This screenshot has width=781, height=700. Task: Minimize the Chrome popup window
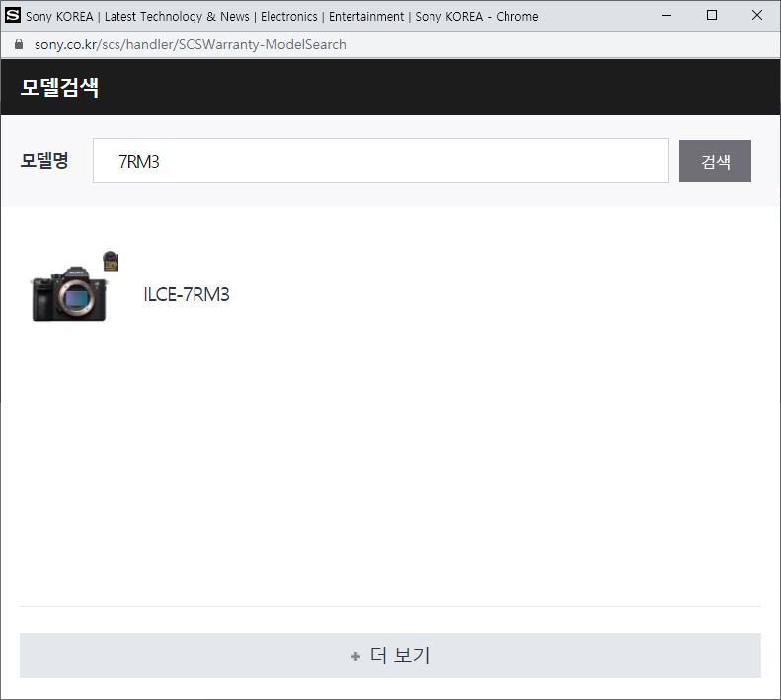[x=666, y=16]
